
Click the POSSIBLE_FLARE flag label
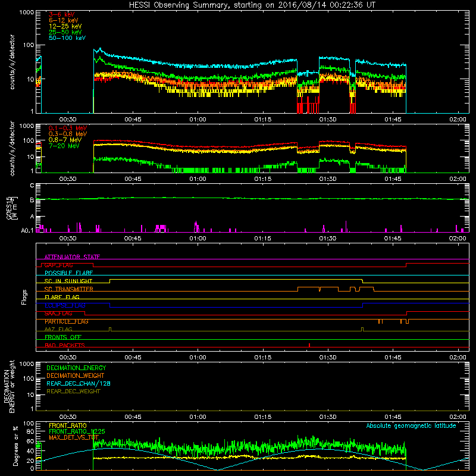point(68,273)
